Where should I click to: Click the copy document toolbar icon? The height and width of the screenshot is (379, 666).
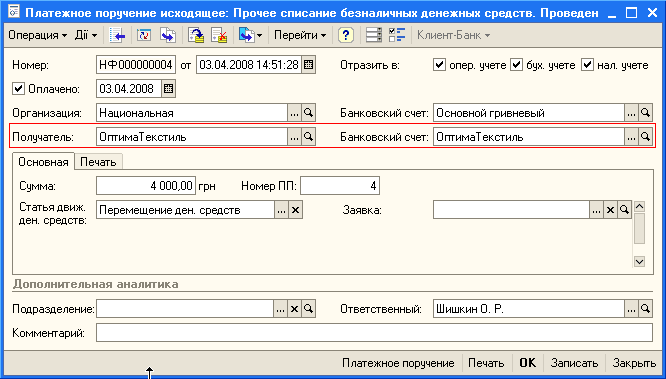167,35
